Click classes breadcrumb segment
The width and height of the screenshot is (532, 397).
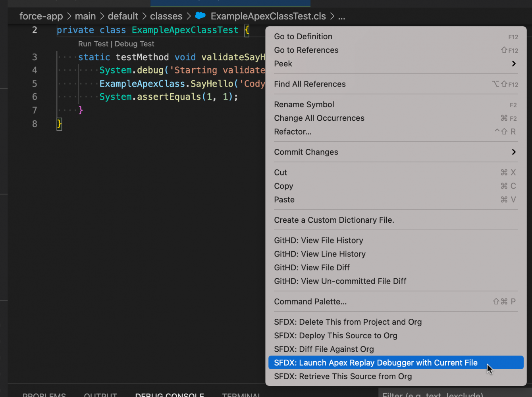coord(166,16)
